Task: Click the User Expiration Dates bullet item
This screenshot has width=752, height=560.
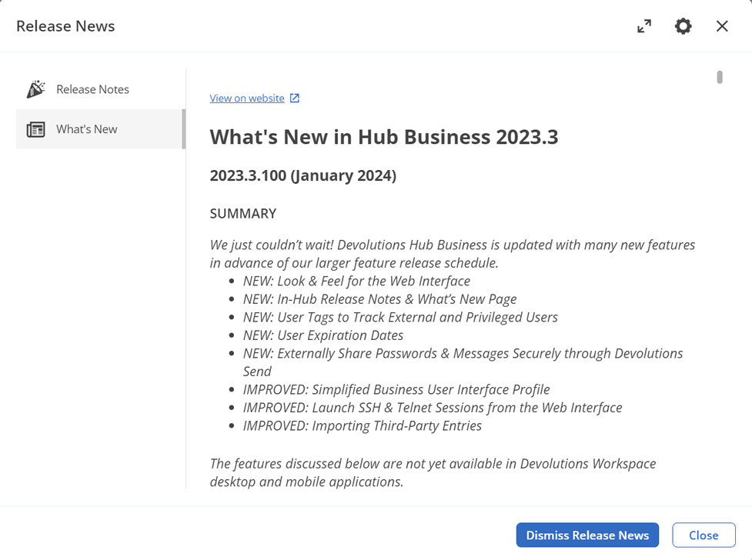Action: (323, 335)
